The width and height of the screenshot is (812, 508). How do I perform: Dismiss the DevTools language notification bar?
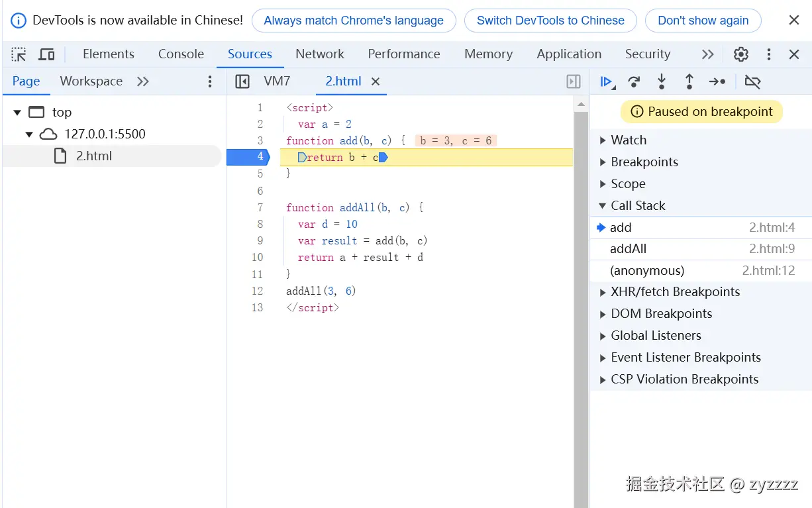click(x=794, y=20)
